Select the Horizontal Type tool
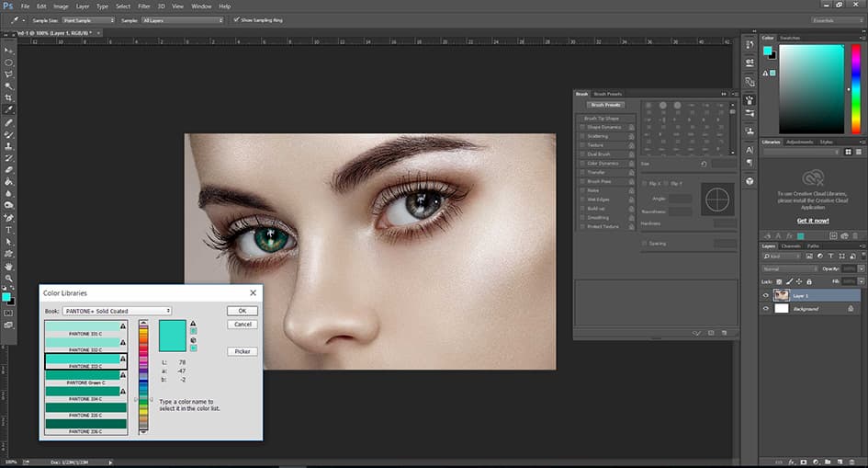 (x=9, y=229)
